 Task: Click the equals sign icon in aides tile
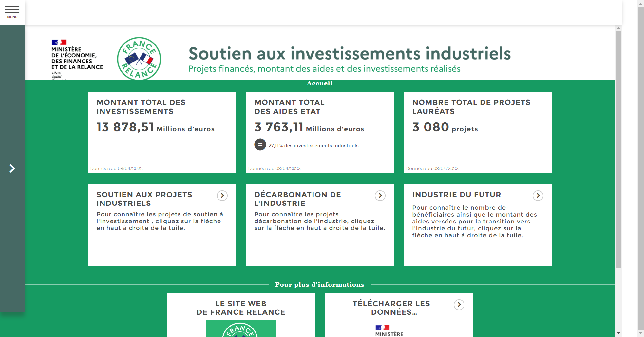click(x=260, y=145)
